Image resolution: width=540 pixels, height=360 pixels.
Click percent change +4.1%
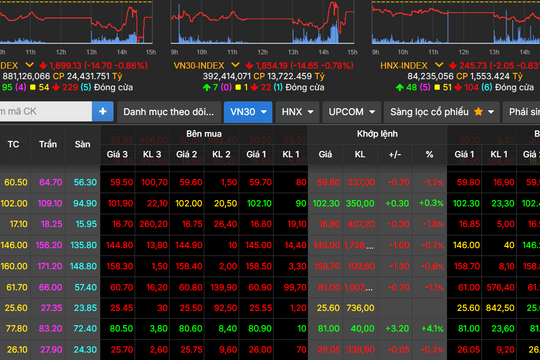tap(433, 329)
